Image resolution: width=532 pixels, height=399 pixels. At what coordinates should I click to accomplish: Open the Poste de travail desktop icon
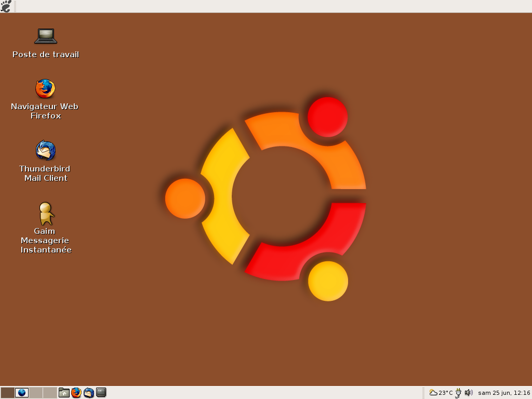46,36
